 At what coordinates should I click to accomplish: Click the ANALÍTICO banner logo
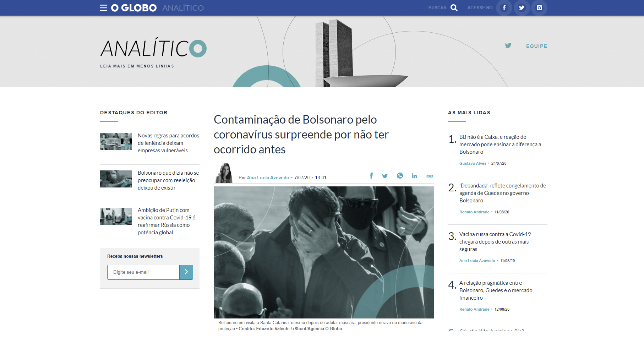(153, 48)
